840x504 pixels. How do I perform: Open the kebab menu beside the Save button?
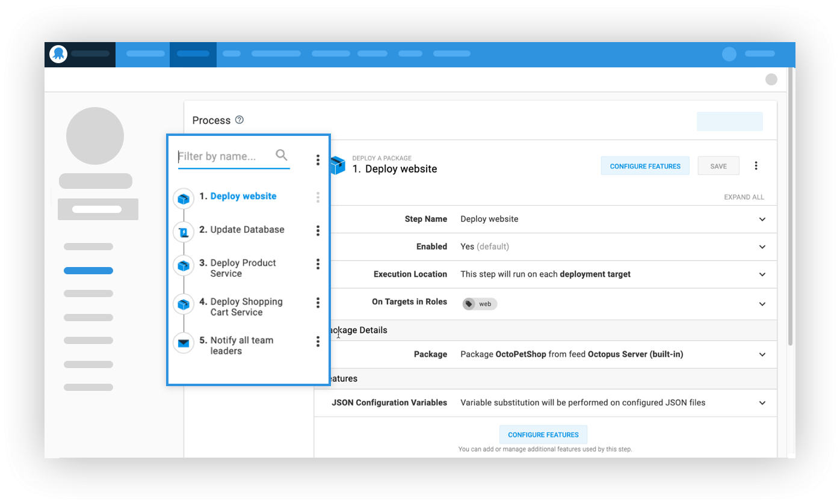click(756, 165)
